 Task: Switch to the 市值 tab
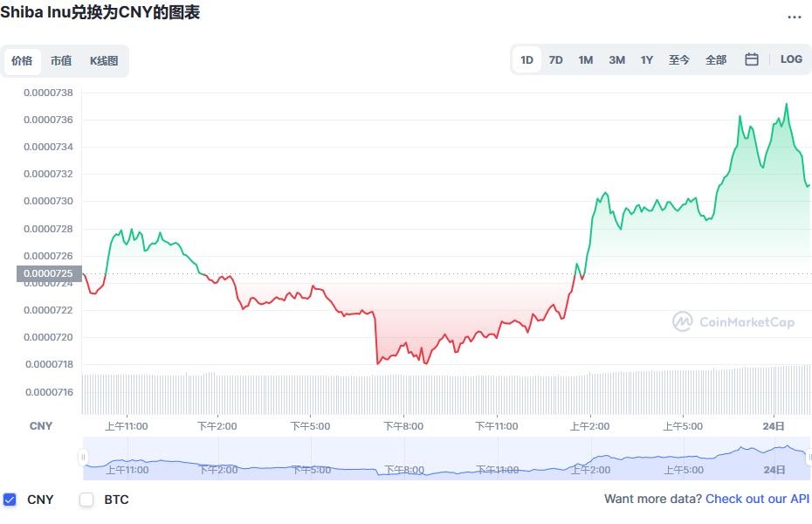tap(61, 61)
